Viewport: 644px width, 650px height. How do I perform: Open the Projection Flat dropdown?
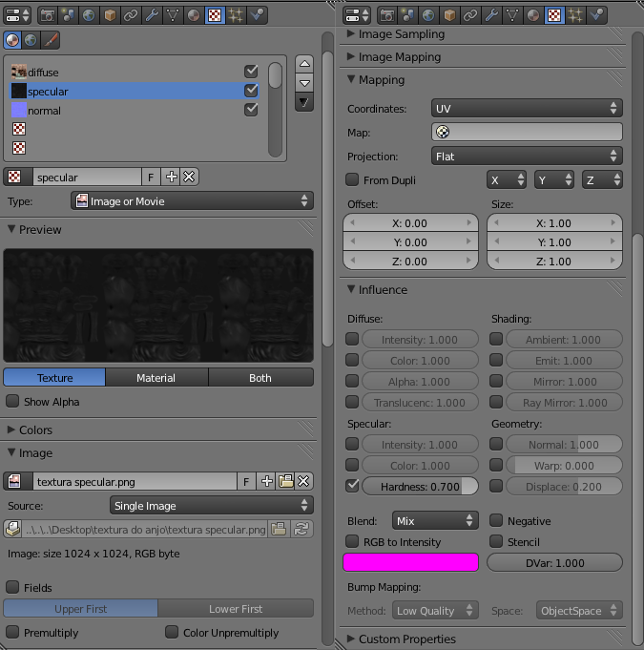527,157
